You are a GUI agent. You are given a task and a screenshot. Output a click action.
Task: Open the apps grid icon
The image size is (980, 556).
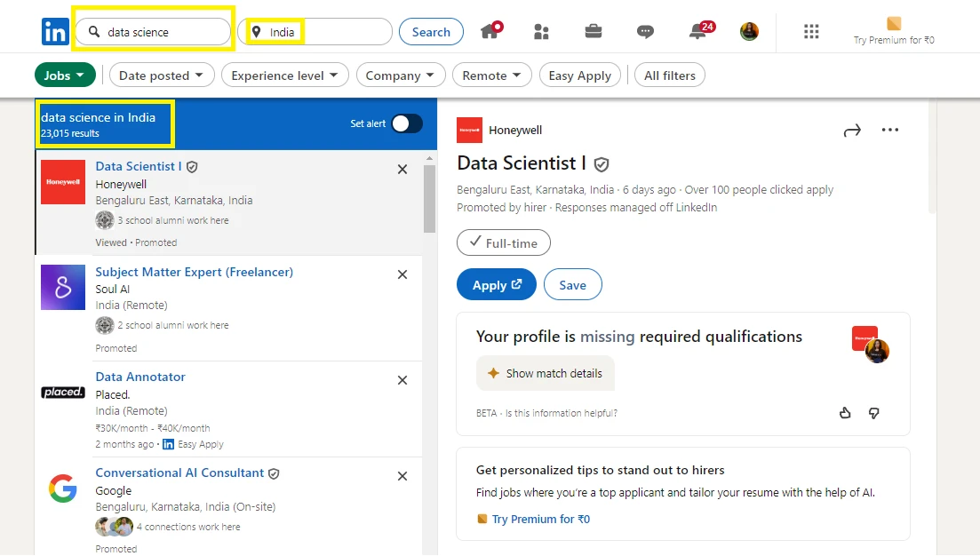coord(811,31)
